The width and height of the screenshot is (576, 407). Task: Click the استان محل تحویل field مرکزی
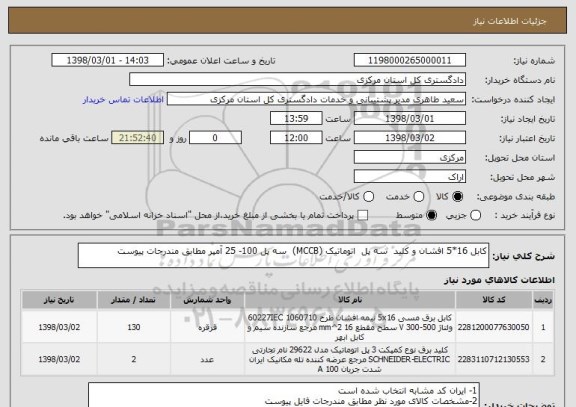[410, 158]
